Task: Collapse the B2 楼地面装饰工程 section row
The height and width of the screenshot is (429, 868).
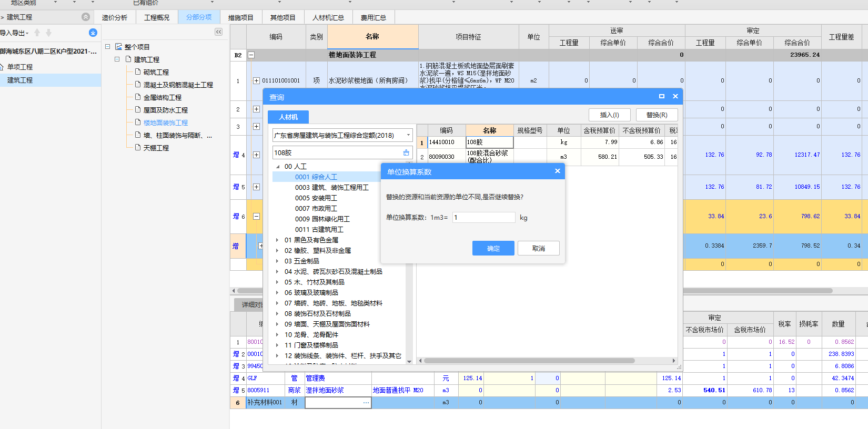Action: [x=251, y=55]
